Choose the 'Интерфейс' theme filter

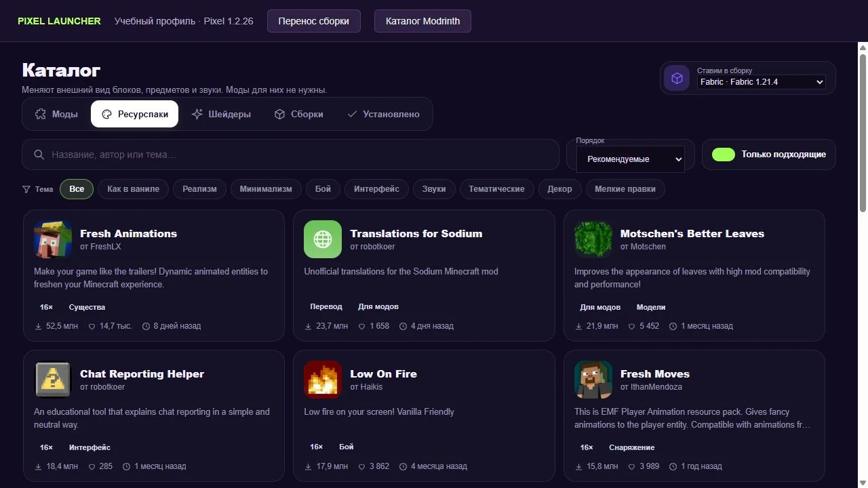coord(376,189)
